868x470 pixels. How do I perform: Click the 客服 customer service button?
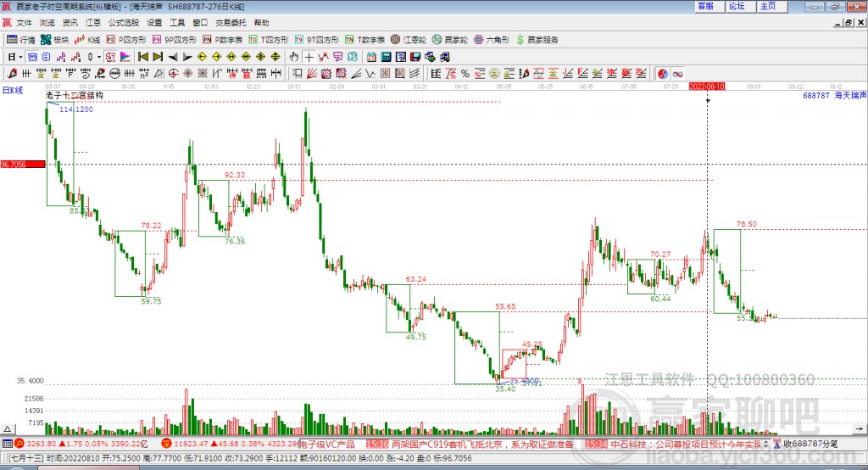pos(705,6)
